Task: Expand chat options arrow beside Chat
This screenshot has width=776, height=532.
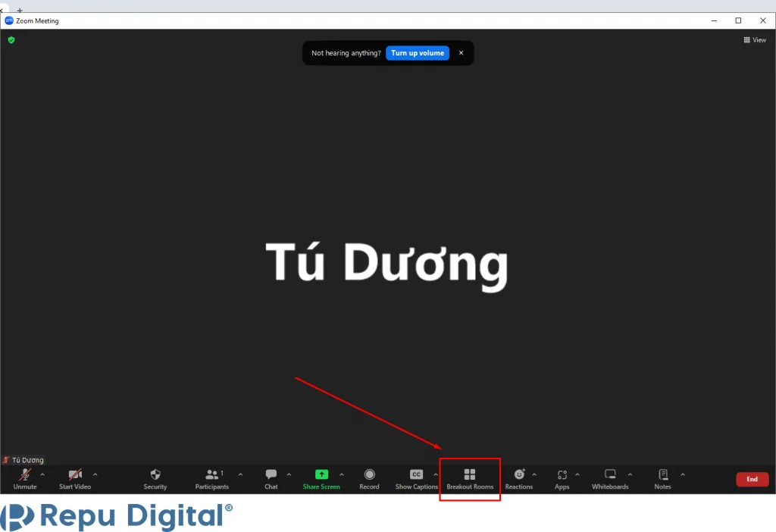Action: [289, 474]
